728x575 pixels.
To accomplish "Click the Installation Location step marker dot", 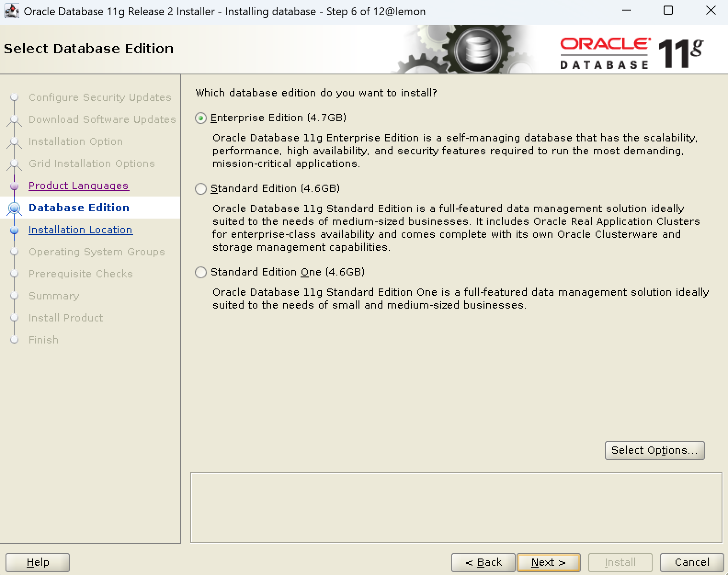I will [14, 230].
